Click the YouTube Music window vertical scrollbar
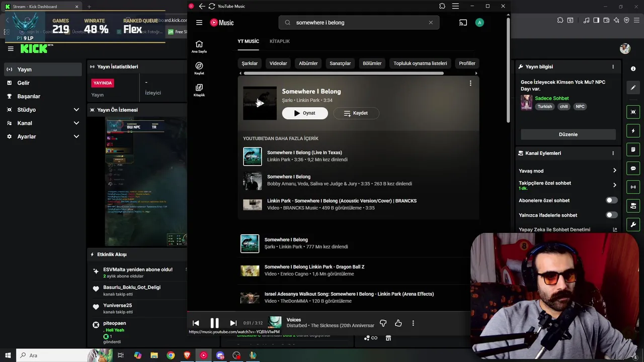 508,70
